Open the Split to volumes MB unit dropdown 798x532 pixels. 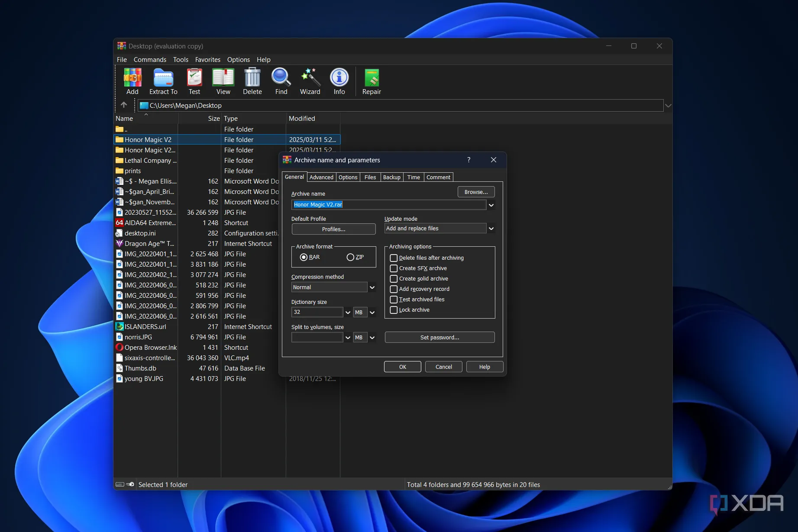[x=372, y=337]
